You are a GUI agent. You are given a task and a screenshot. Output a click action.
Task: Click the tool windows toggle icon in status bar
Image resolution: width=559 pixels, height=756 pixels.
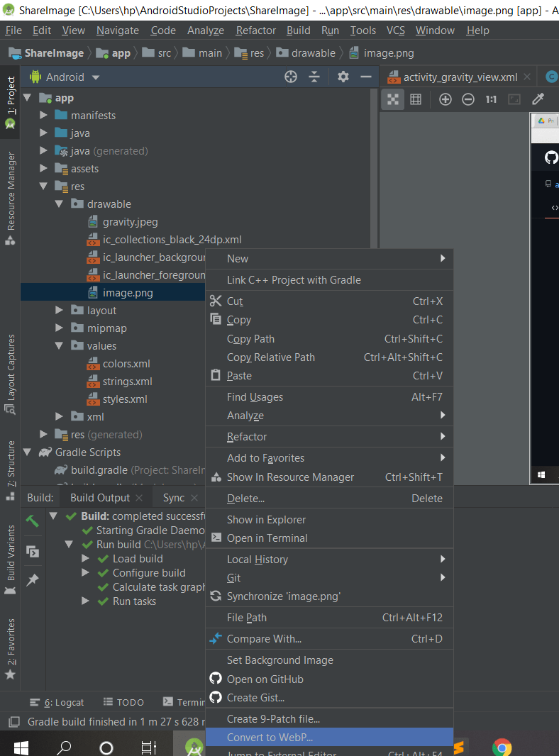14,722
